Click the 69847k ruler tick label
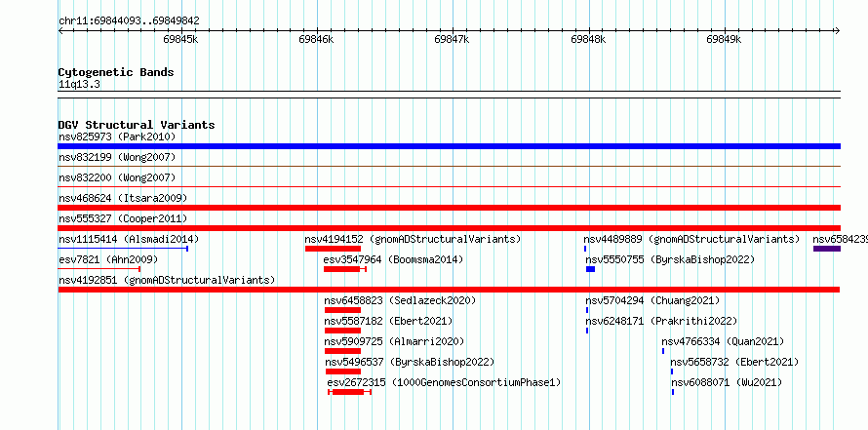868x430 pixels. pos(452,39)
